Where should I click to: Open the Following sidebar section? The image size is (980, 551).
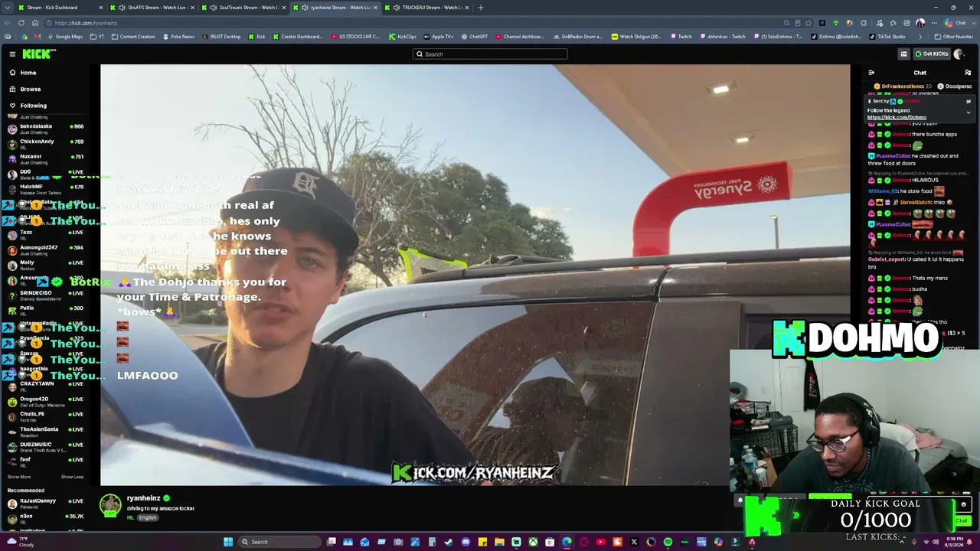click(33, 106)
